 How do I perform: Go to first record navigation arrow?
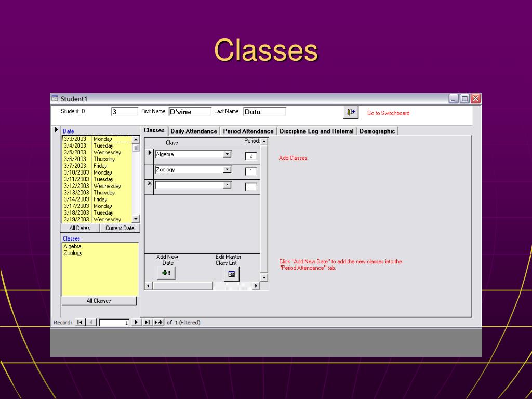coord(79,322)
